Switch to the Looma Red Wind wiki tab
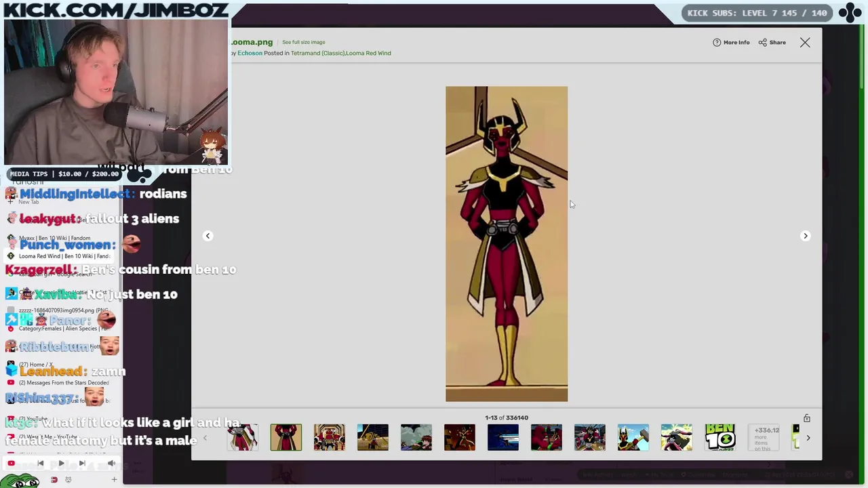This screenshot has width=868, height=488. click(x=60, y=256)
